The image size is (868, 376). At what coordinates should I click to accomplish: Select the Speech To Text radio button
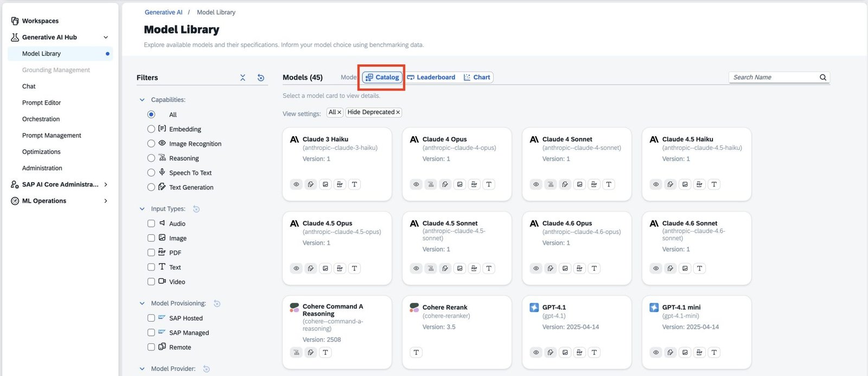tap(151, 173)
